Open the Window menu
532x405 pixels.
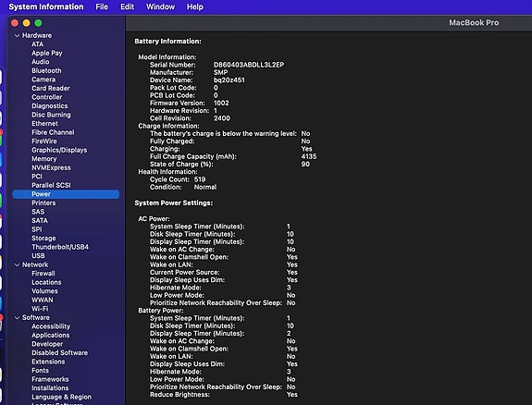(160, 6)
